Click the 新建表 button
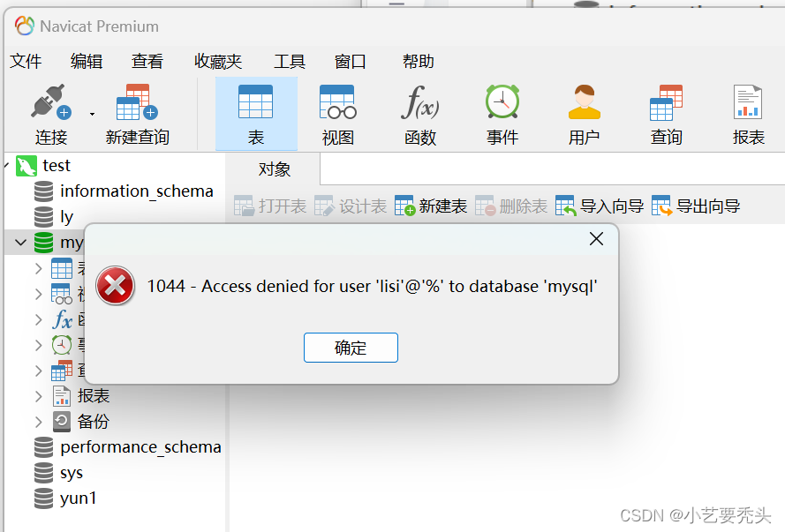Screen dimensions: 785x532 point(431,206)
